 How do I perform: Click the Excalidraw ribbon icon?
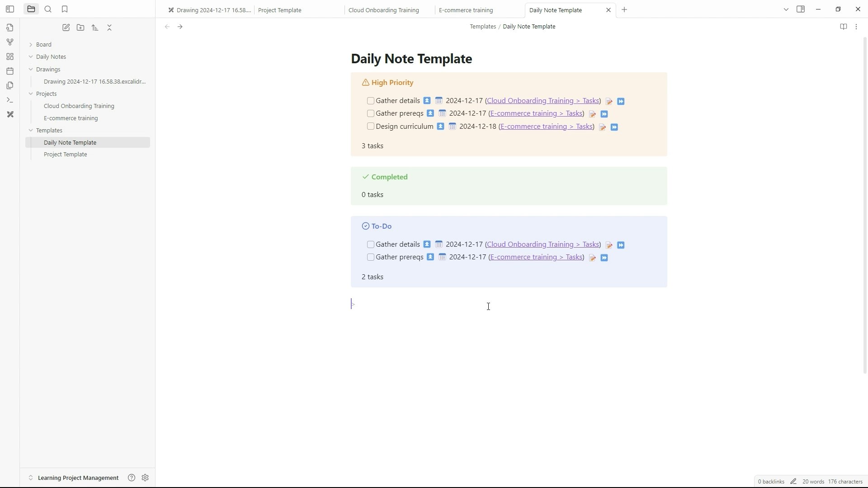click(10, 114)
